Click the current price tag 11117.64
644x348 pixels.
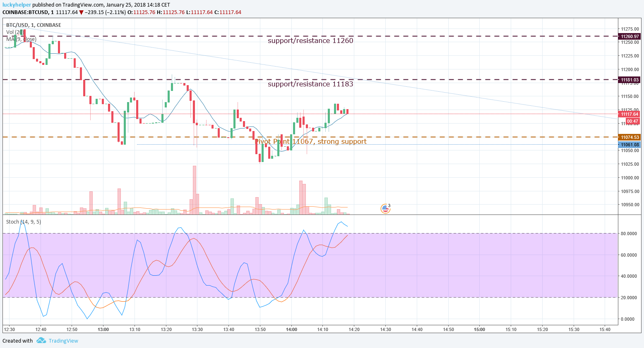pos(630,114)
